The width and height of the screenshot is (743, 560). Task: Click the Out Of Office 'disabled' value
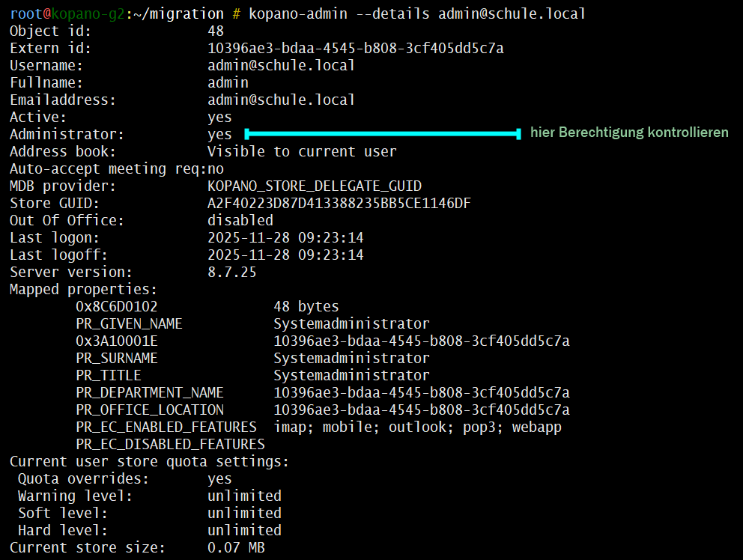[240, 221]
